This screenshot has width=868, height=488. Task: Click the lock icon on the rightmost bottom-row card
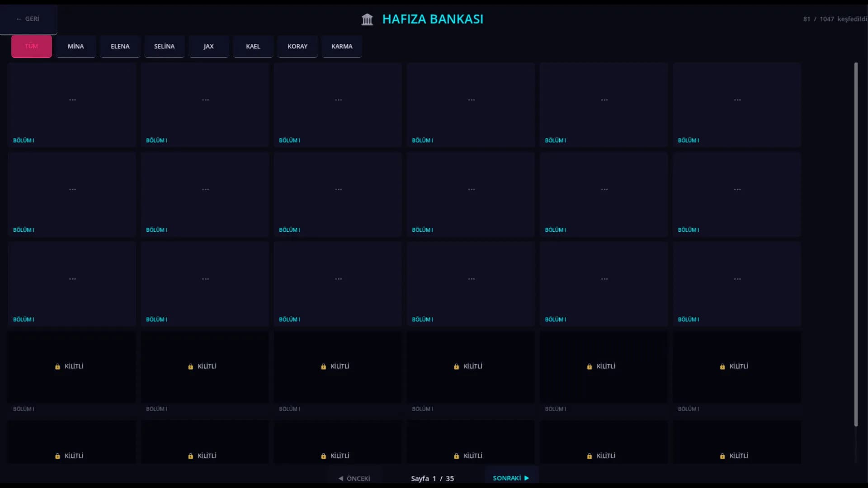click(722, 456)
